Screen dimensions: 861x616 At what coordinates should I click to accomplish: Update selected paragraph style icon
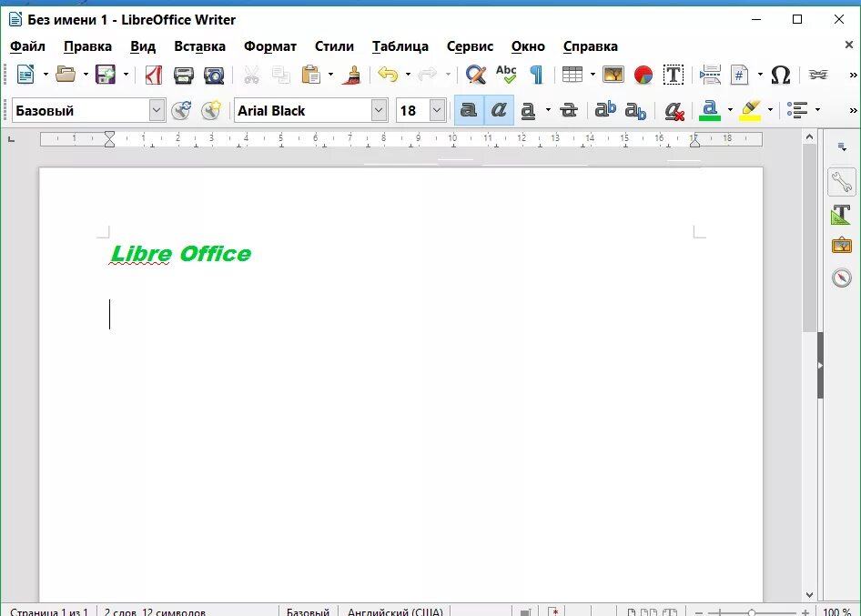(181, 110)
